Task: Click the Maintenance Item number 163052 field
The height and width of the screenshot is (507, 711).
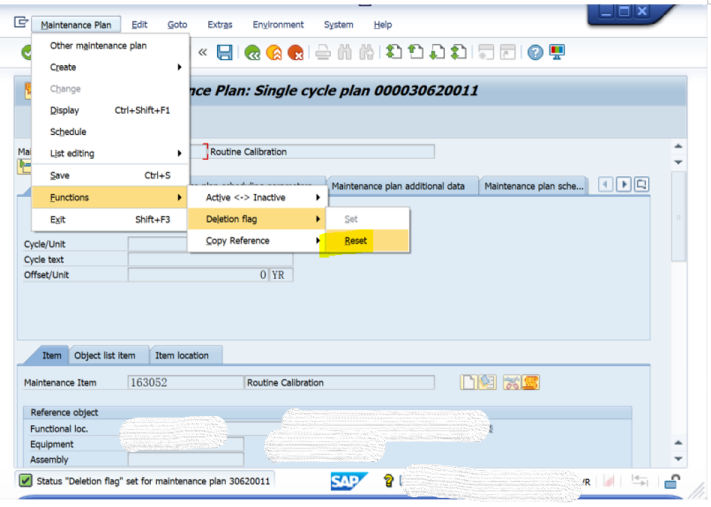Action: (186, 383)
